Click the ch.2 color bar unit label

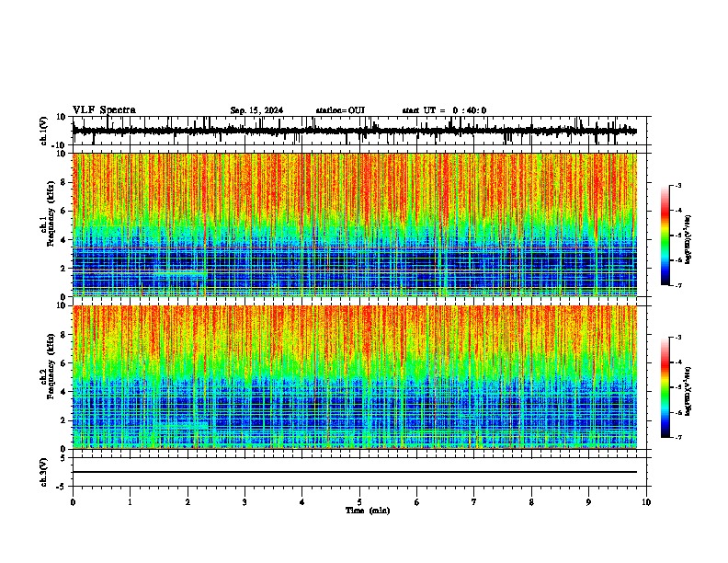[688, 391]
